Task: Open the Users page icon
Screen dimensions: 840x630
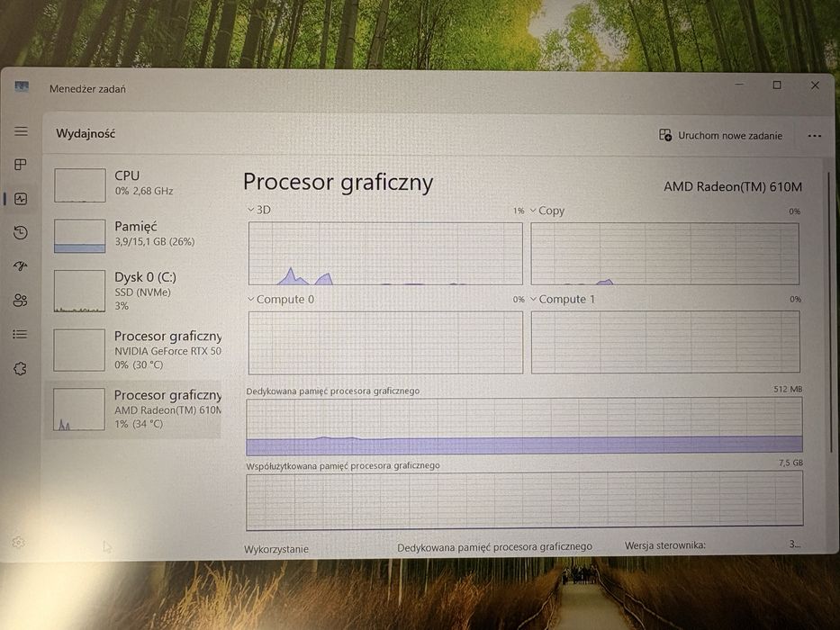Action: point(21,300)
